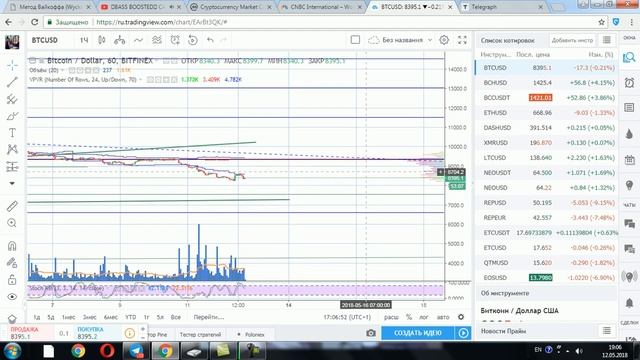Open indicator templates (wavy lines icon)

157,40
